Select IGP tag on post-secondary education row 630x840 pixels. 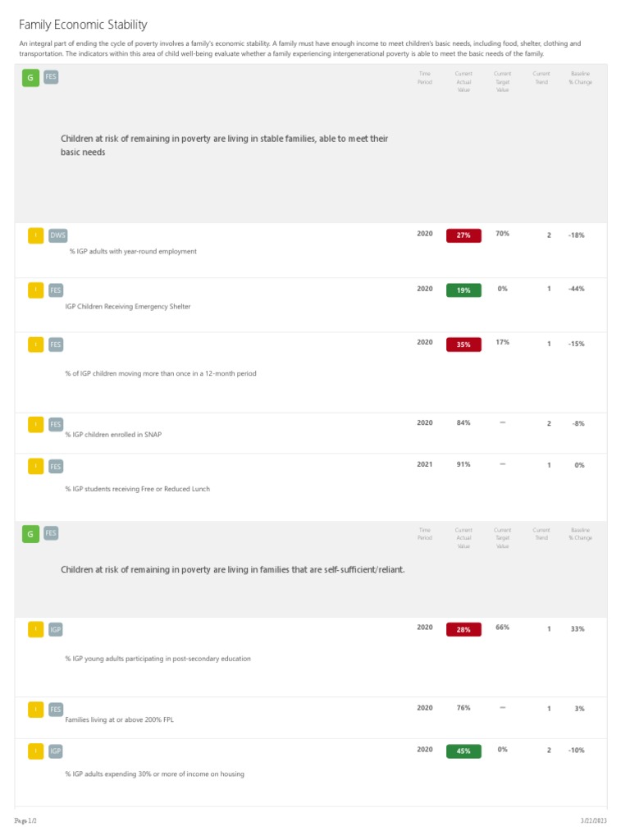pyautogui.click(x=56, y=629)
